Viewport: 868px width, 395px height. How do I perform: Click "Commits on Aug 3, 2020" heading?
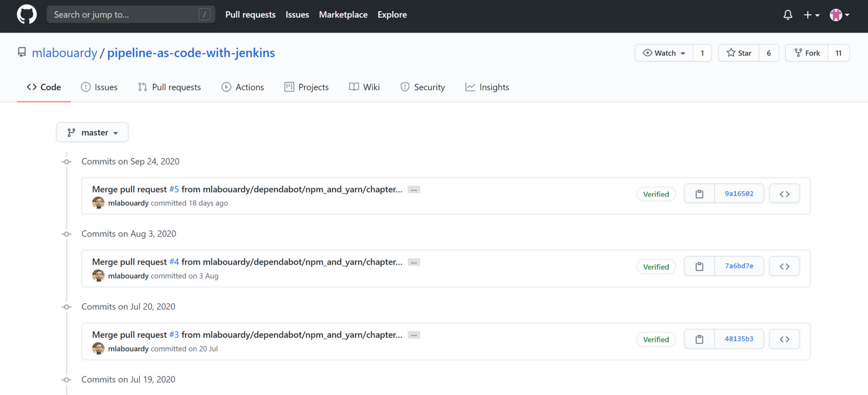[x=129, y=234]
